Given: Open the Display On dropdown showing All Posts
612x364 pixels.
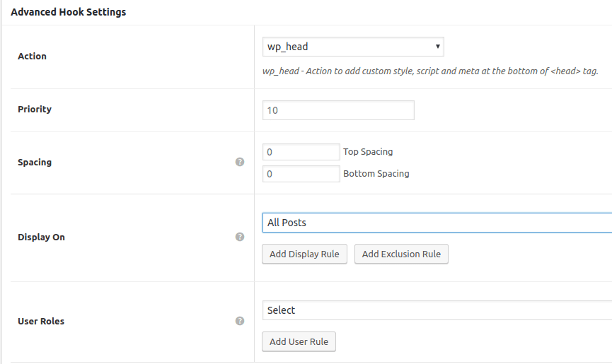Looking at the screenshot, I should point(437,223).
